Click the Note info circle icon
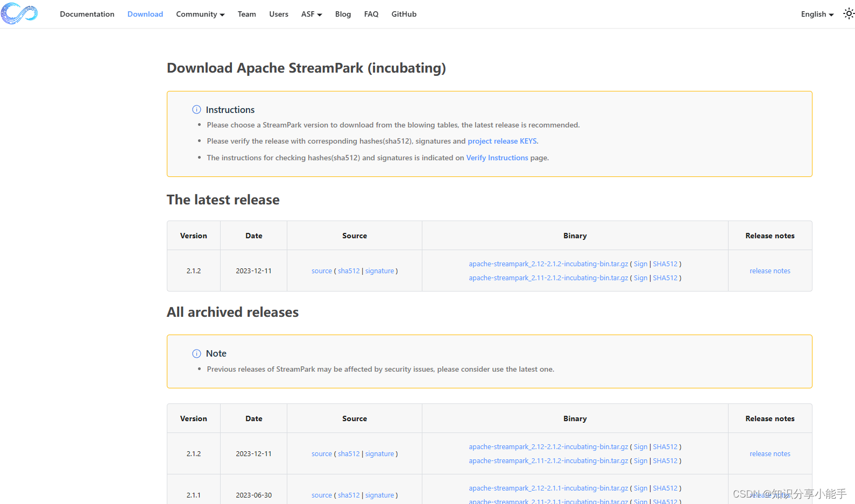 pos(196,353)
